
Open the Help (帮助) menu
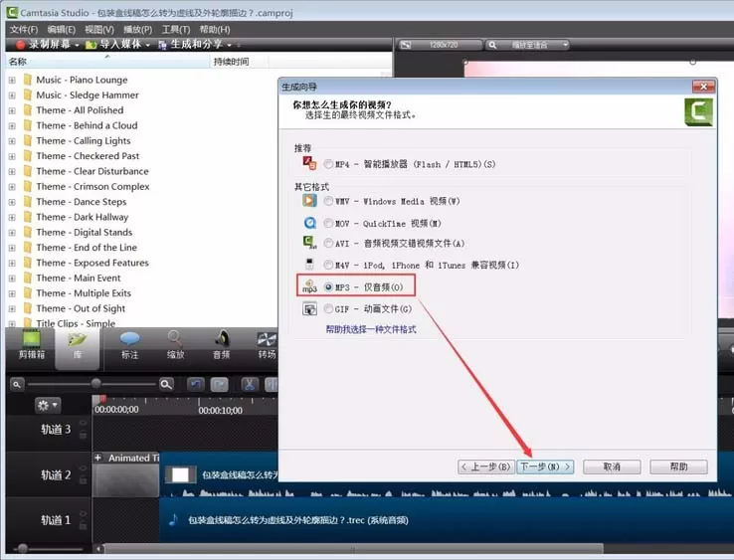215,30
